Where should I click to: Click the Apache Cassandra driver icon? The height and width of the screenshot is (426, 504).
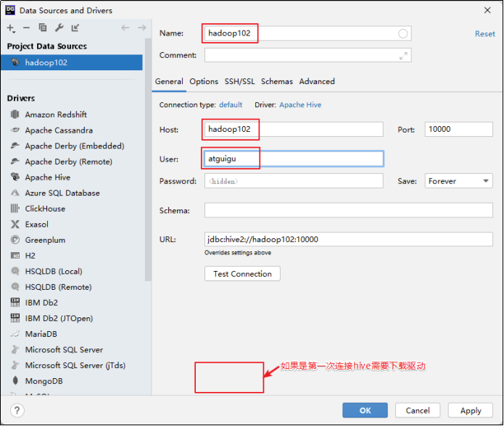15,130
